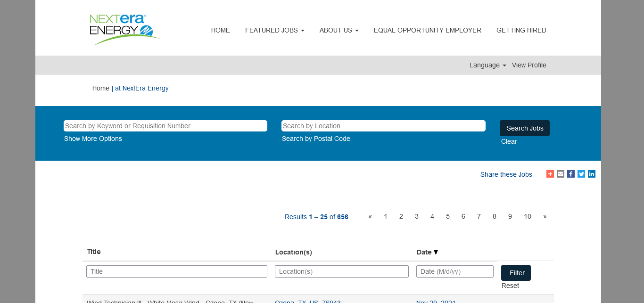Click the NextEra Energy logo
This screenshot has height=303, width=644.
pyautogui.click(x=124, y=30)
